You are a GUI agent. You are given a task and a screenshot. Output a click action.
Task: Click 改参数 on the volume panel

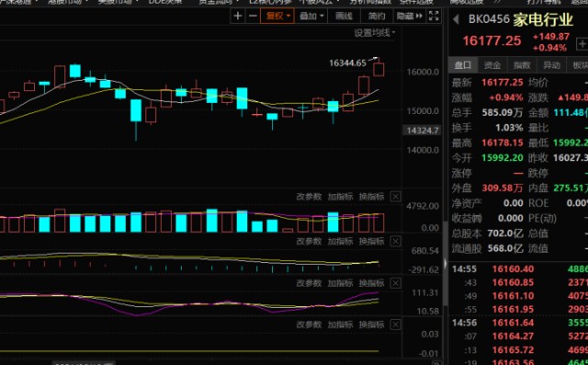(x=309, y=197)
